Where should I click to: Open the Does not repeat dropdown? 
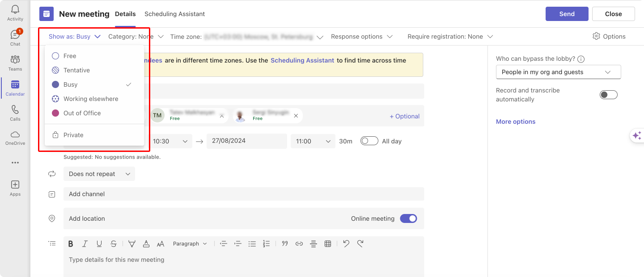(x=99, y=174)
